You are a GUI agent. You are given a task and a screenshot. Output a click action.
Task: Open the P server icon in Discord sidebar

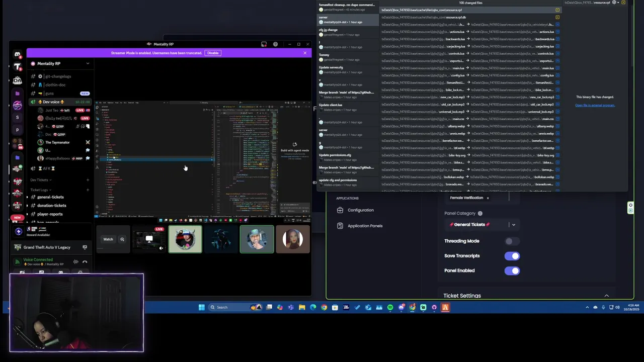[18, 130]
